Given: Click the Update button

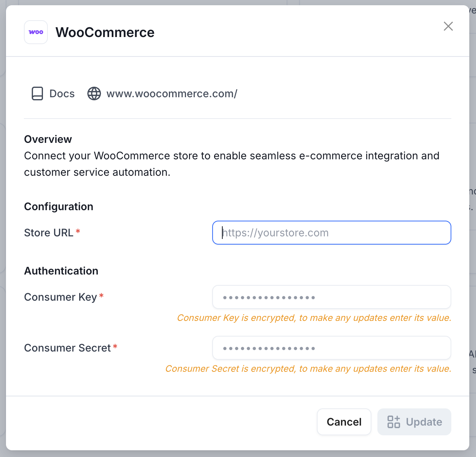Looking at the screenshot, I should pyautogui.click(x=414, y=422).
